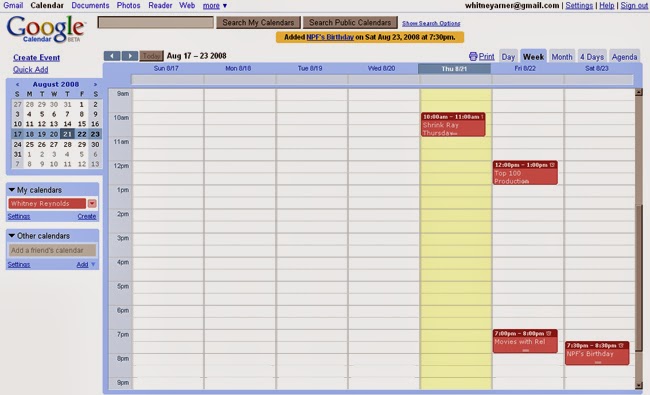Toggle the Whitney Reynolds calendar
The height and width of the screenshot is (395, 650).
pos(47,204)
